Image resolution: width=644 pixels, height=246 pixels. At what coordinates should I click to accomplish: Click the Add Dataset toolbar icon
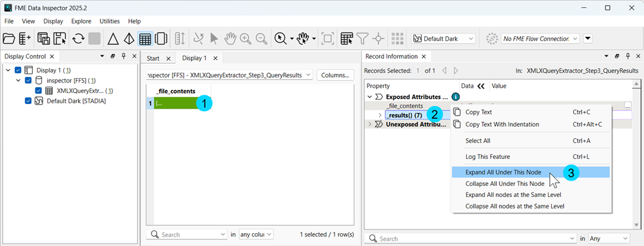point(24,39)
